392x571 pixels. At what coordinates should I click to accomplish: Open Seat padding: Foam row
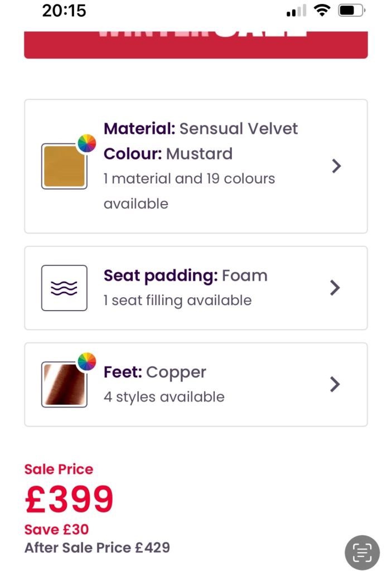(186, 276)
